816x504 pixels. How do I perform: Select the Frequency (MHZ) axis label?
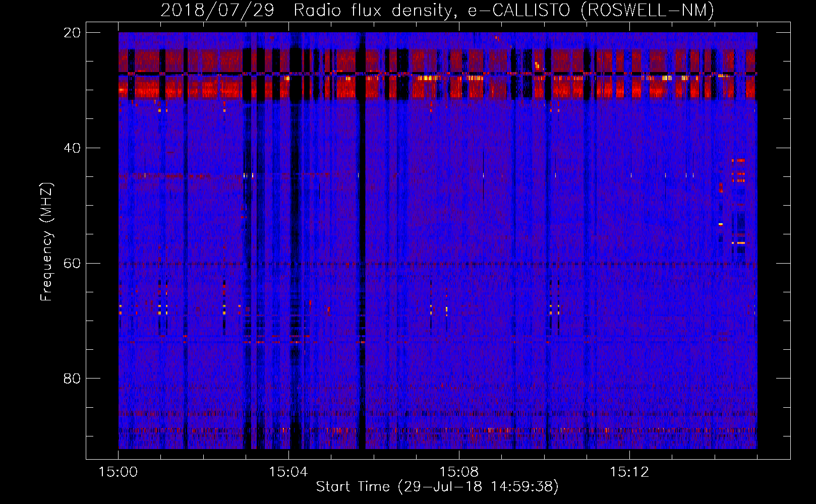(x=46, y=241)
